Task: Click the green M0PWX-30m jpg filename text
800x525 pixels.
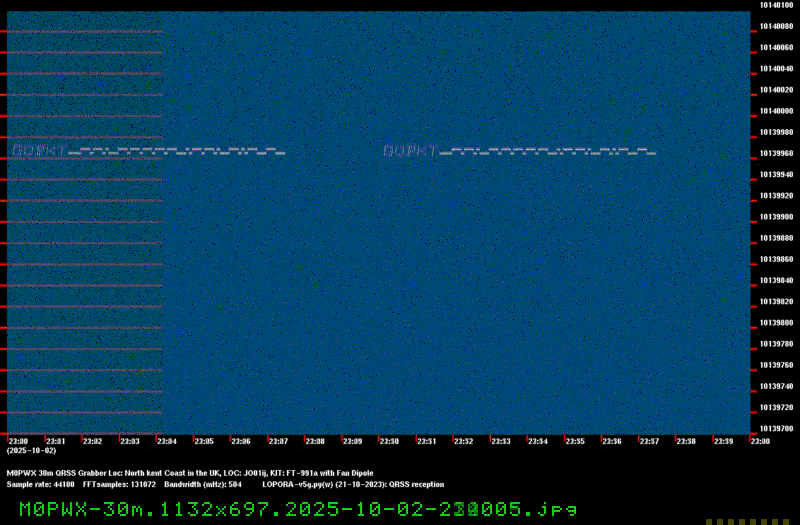Action: (x=298, y=508)
